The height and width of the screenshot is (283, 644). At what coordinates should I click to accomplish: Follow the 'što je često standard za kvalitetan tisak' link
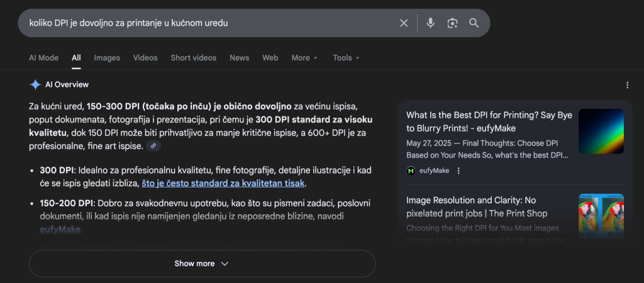click(x=223, y=183)
